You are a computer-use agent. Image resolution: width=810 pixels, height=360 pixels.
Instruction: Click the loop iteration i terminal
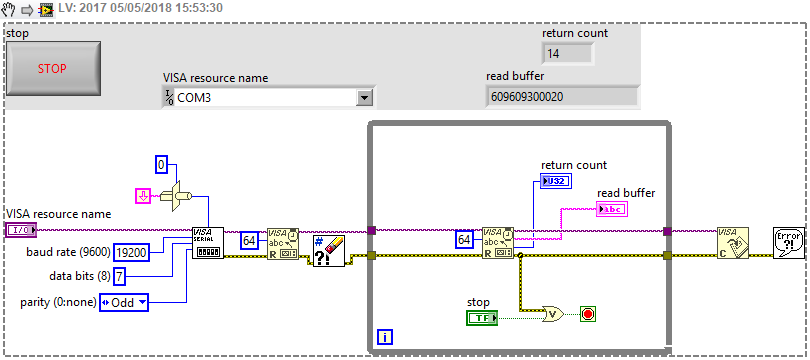(385, 338)
